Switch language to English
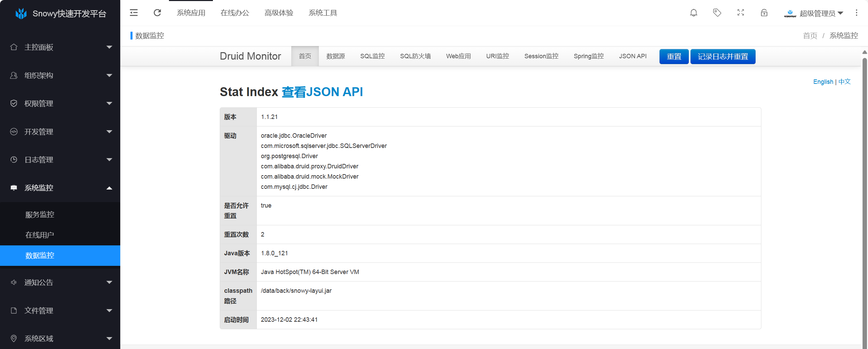Image resolution: width=868 pixels, height=349 pixels. pyautogui.click(x=823, y=82)
